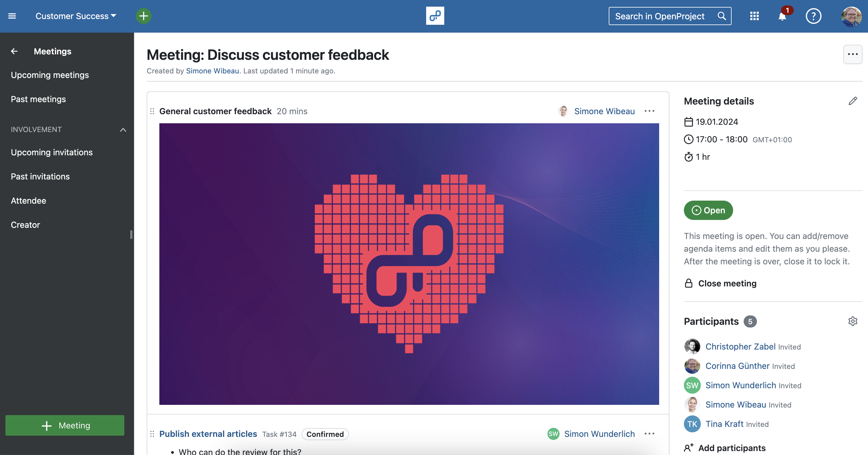Screen dimensions: 868x455
Task: Select Upcoming meetings in the sidebar
Action: 50,75
